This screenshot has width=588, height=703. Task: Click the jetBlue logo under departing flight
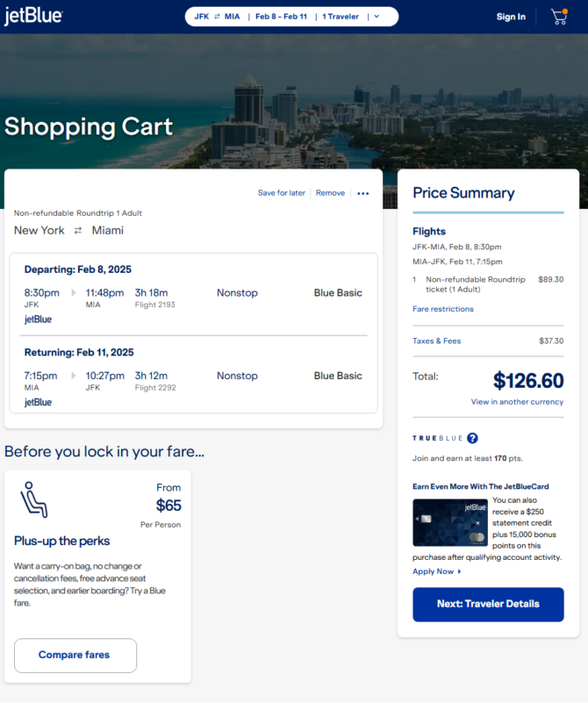(38, 319)
